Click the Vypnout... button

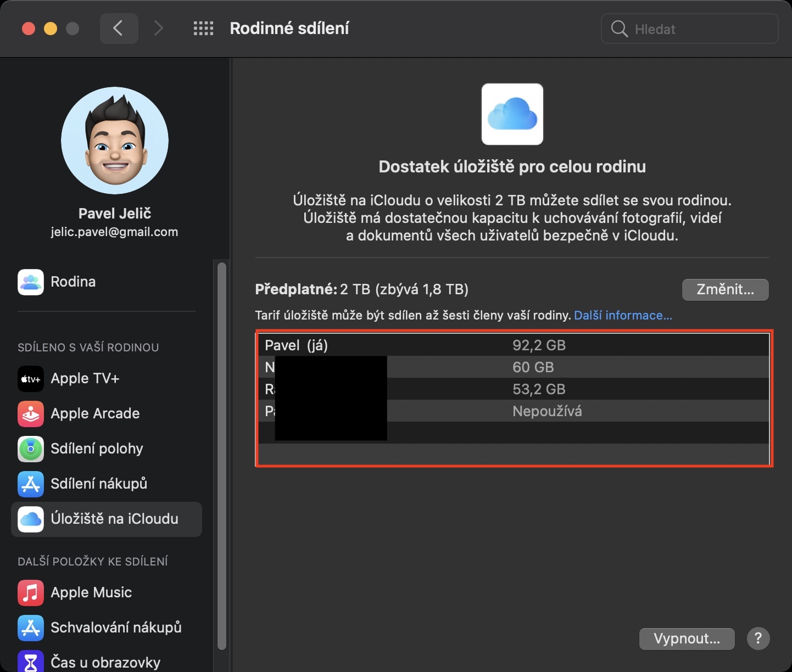pos(687,639)
